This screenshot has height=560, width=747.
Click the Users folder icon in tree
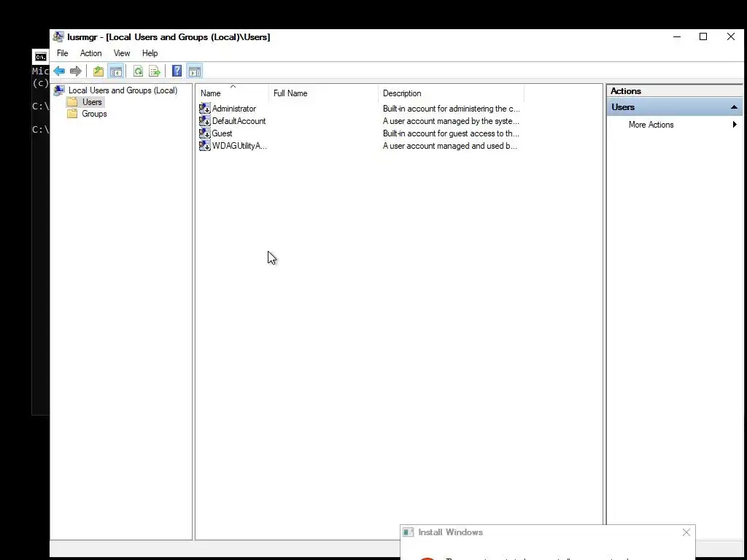point(72,102)
